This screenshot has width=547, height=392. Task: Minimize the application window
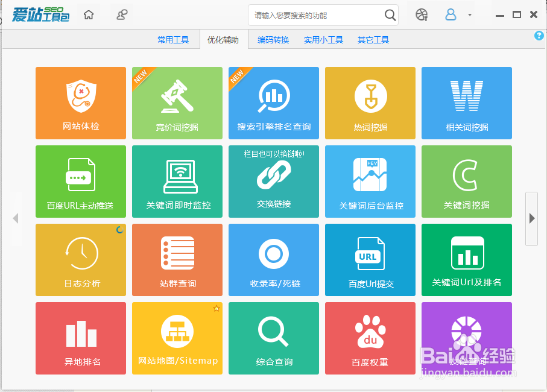click(500, 15)
